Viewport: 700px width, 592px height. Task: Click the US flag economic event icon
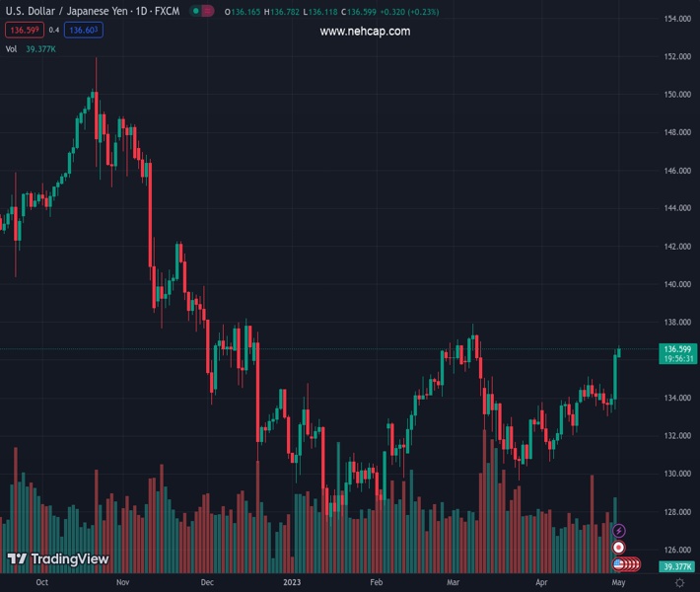click(618, 564)
